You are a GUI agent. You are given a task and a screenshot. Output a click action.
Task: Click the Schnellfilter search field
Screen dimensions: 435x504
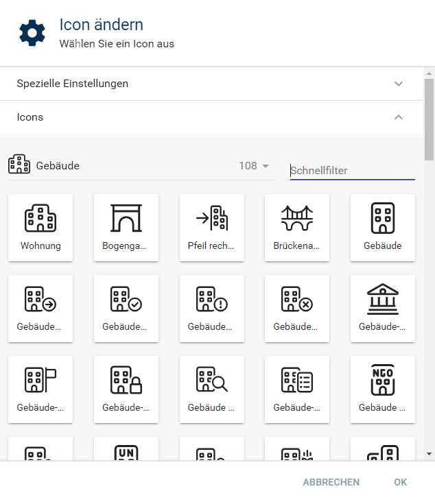[352, 170]
